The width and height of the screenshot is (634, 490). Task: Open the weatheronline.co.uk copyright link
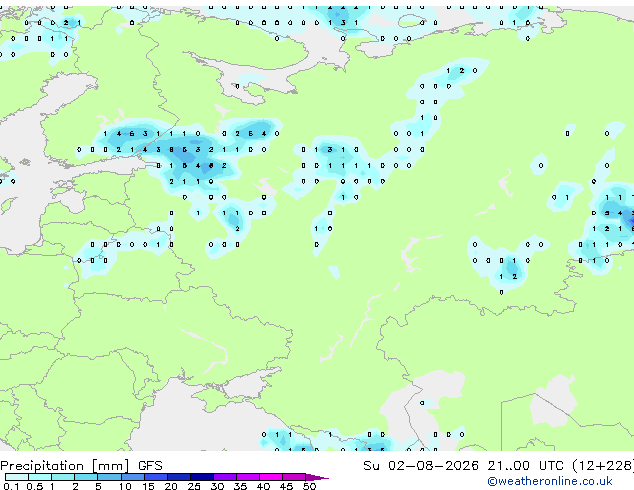pyautogui.click(x=550, y=481)
